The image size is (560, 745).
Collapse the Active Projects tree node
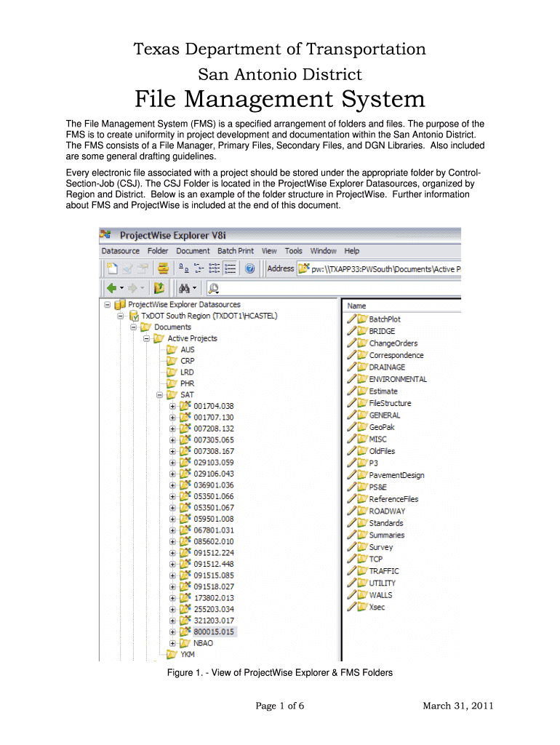147,338
